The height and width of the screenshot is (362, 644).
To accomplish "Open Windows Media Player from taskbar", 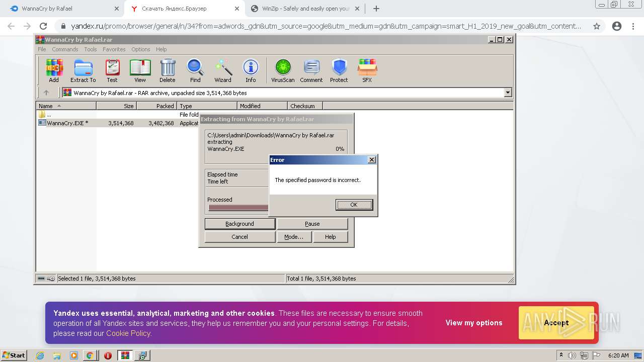I will click(74, 355).
